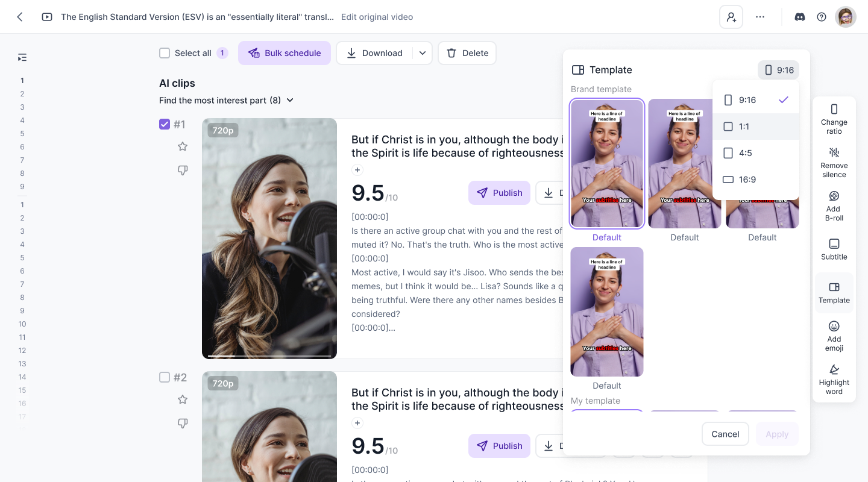
Task: Select the Add B-roll tool
Action: point(834,205)
